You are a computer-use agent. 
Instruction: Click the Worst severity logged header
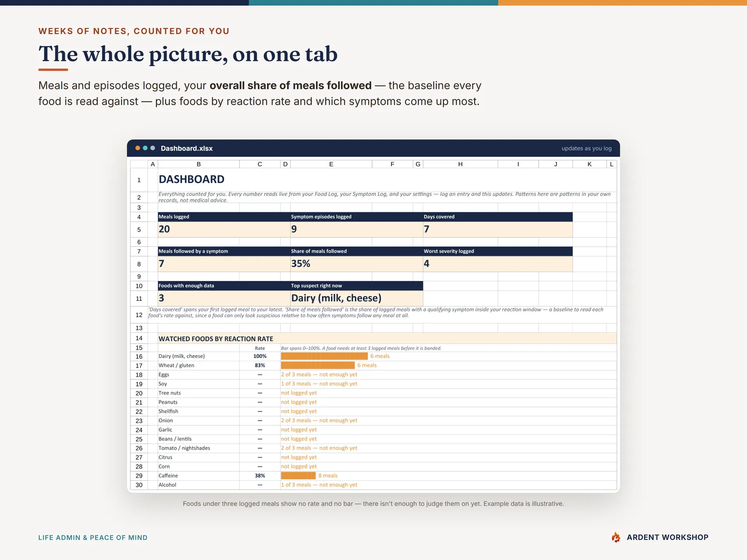(x=498, y=252)
